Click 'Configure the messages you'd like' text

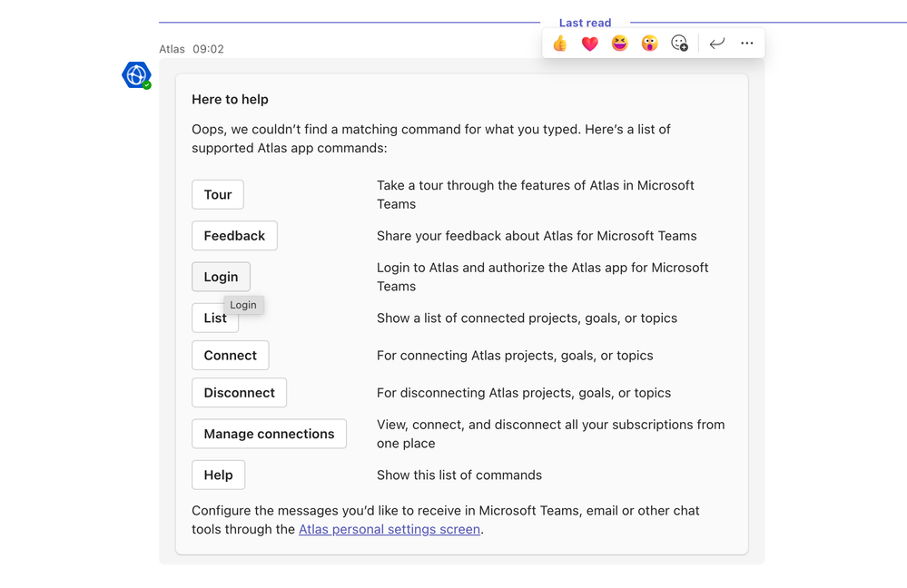pyautogui.click(x=446, y=520)
